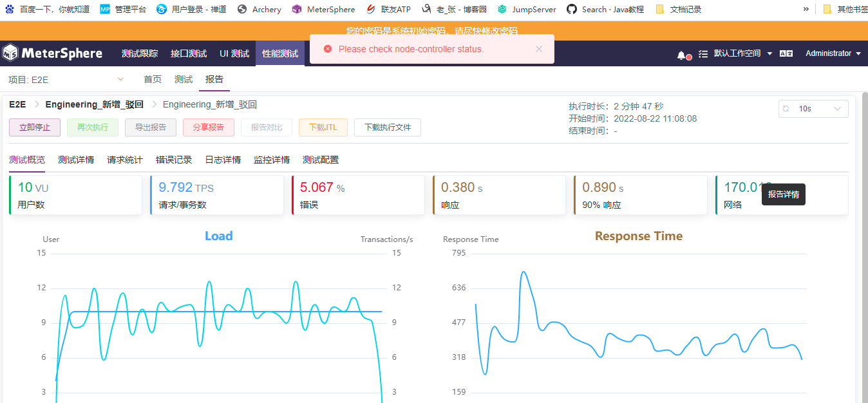This screenshot has width=868, height=403.
Task: Click the bold Engineering_新增_驳回 breadcrumb
Action: tap(95, 104)
